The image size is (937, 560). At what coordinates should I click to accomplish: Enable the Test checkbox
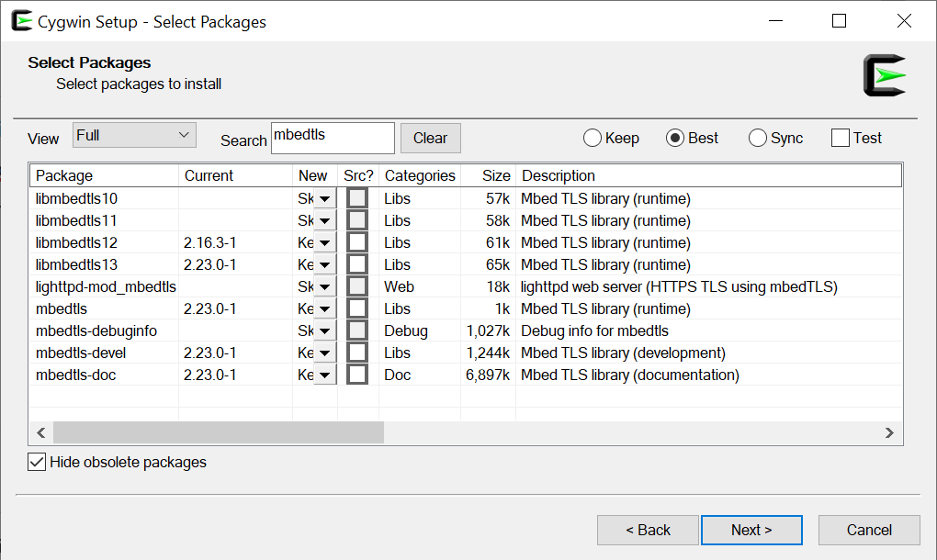point(839,138)
